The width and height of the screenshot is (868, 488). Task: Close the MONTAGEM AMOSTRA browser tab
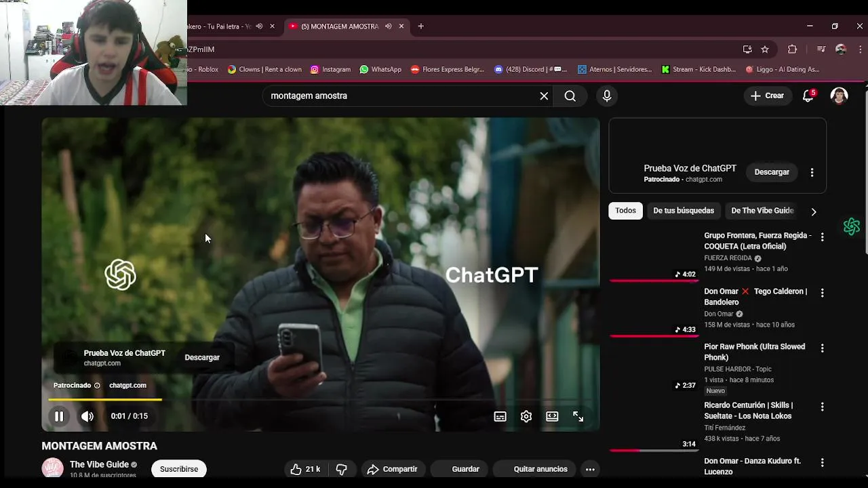tap(401, 26)
